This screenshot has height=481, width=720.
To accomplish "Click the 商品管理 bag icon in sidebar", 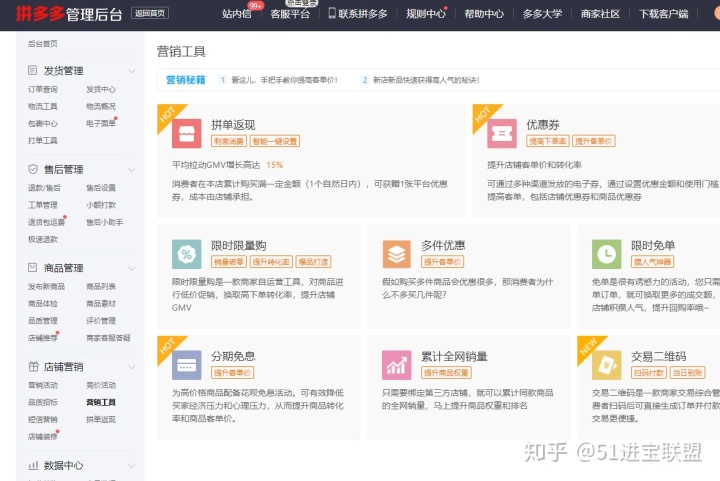I will 33,268.
